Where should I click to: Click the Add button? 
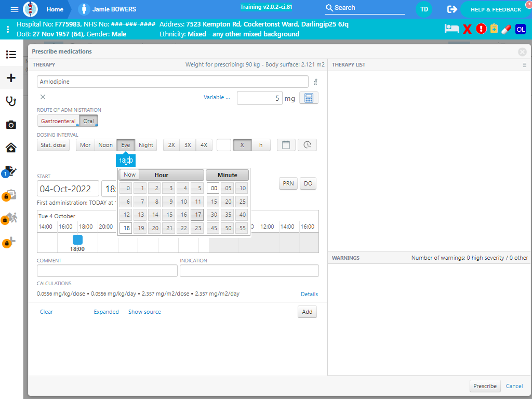point(307,312)
